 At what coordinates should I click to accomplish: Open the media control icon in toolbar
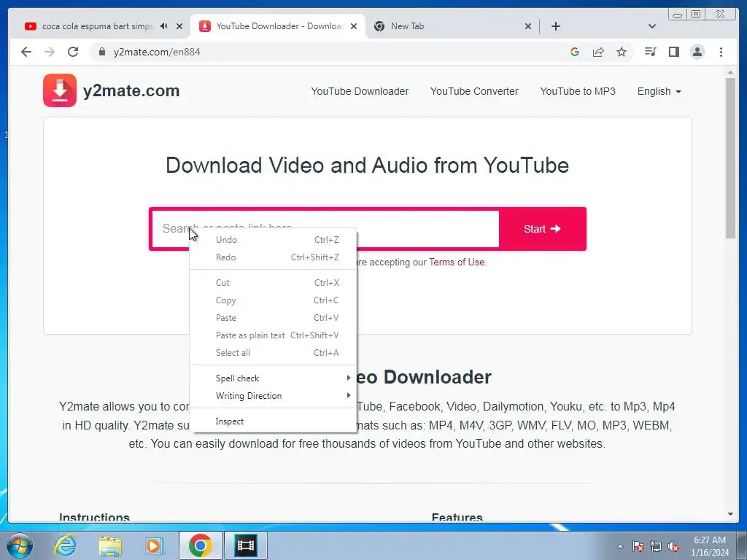(650, 52)
